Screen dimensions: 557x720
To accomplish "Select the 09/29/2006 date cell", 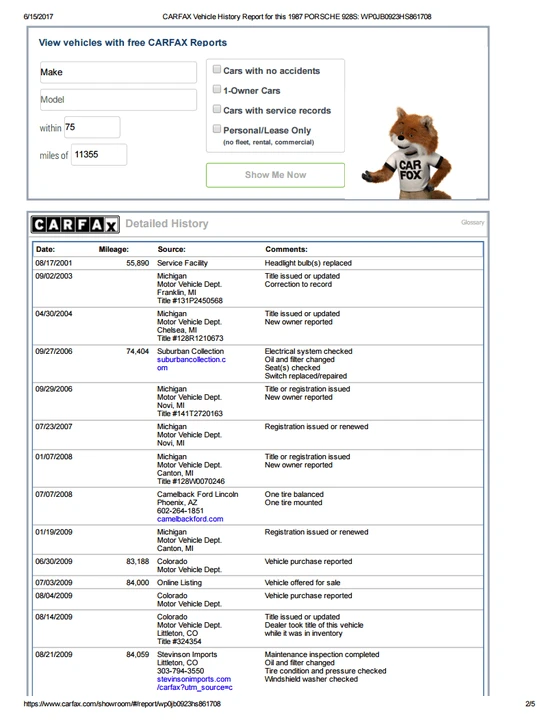I will pyautogui.click(x=54, y=389).
